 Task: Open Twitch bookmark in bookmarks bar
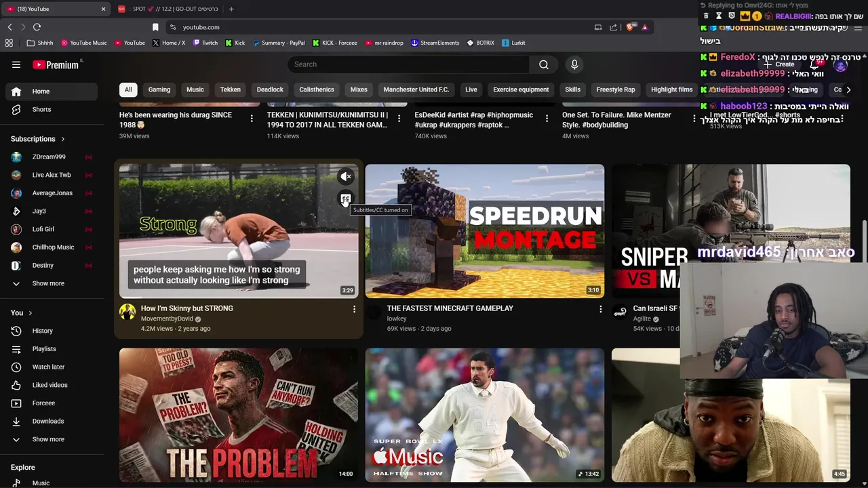[205, 43]
